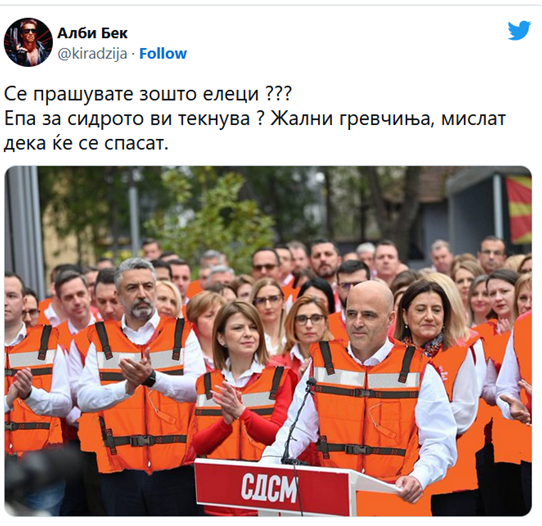This screenshot has height=526, width=542.
Task: Open the tweet's first line "Се прашувате зошто елеци"
Action: (131, 93)
